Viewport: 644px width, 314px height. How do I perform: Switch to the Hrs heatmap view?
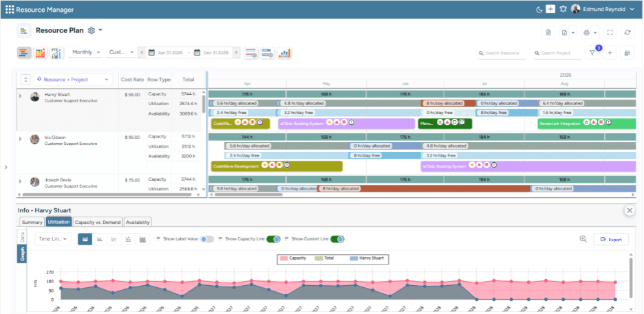point(40,52)
